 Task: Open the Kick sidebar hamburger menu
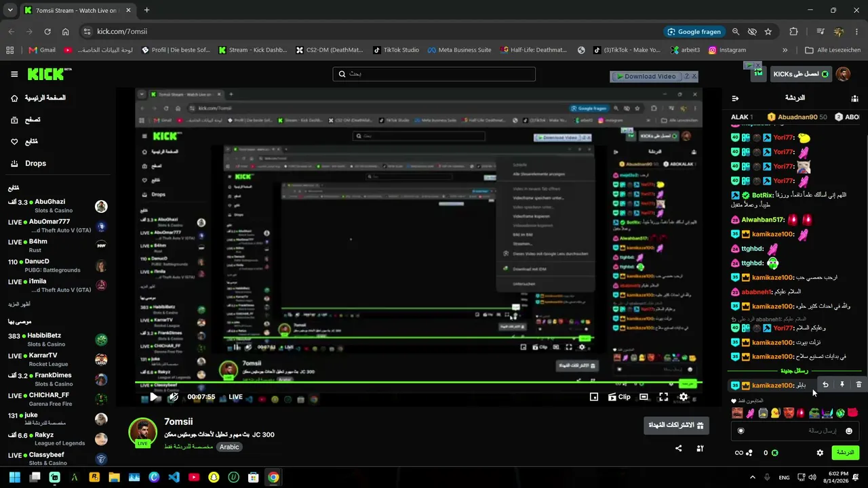[x=14, y=74]
